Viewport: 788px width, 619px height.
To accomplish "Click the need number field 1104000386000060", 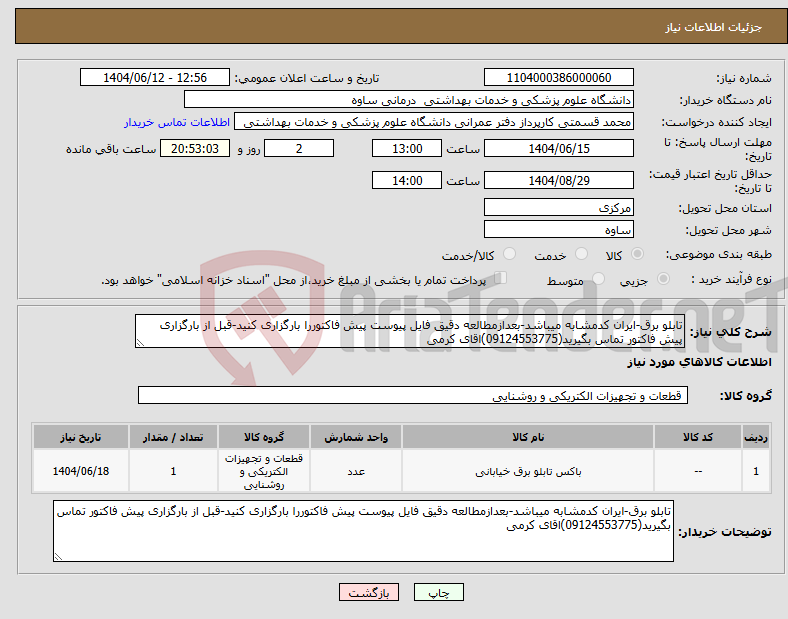I will coord(558,77).
